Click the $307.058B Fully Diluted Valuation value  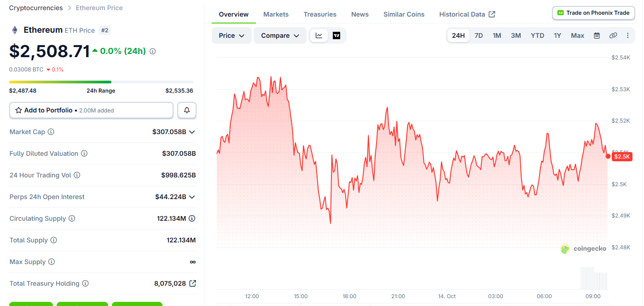pyautogui.click(x=179, y=153)
